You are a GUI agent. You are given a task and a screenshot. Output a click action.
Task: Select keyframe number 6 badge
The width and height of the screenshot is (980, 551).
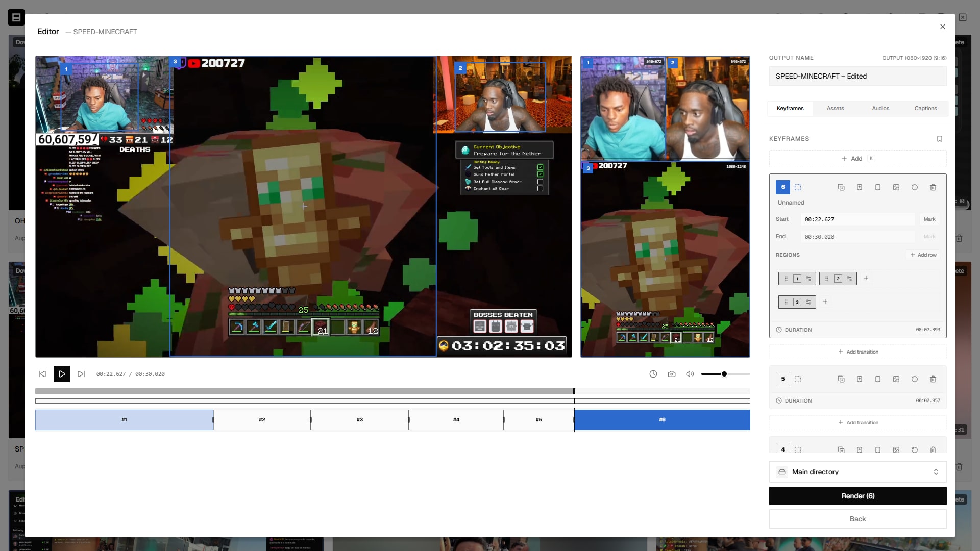(x=783, y=187)
